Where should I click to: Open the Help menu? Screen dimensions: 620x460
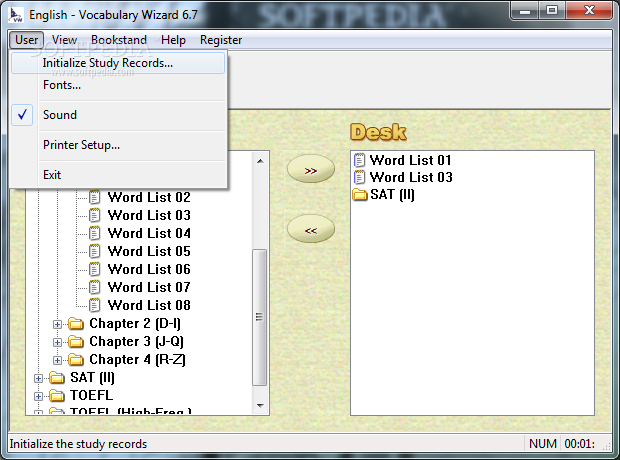click(x=173, y=40)
